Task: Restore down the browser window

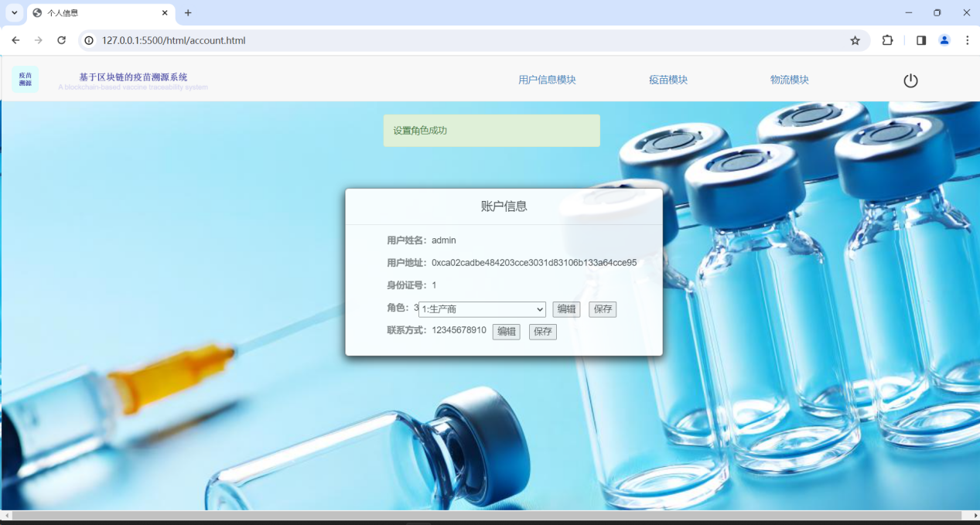Action: [x=937, y=12]
